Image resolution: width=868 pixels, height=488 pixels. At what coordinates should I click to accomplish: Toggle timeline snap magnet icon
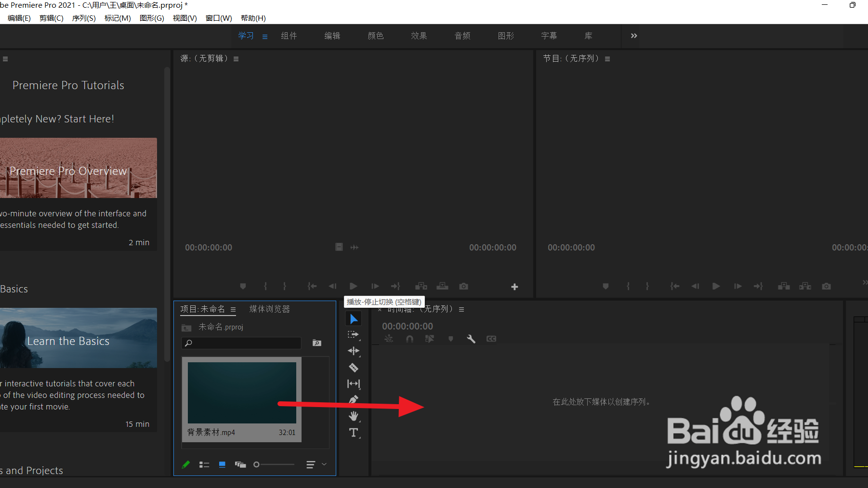[x=409, y=339]
